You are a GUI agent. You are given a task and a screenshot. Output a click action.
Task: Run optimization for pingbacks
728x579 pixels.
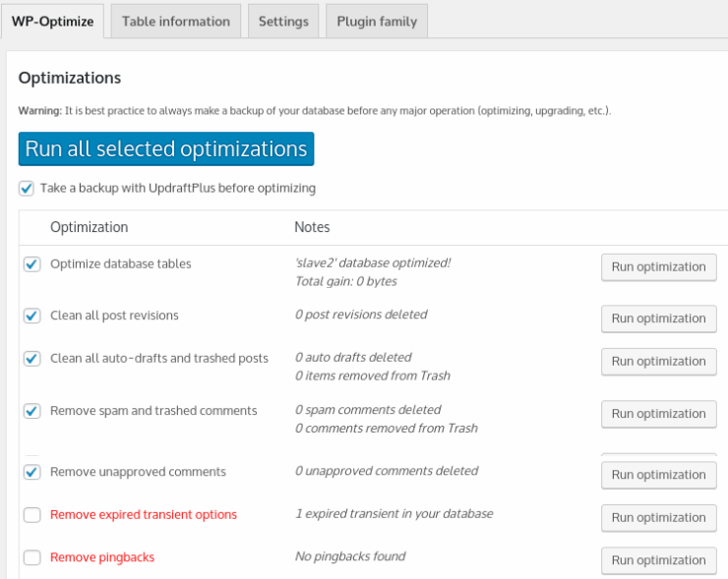click(658, 560)
